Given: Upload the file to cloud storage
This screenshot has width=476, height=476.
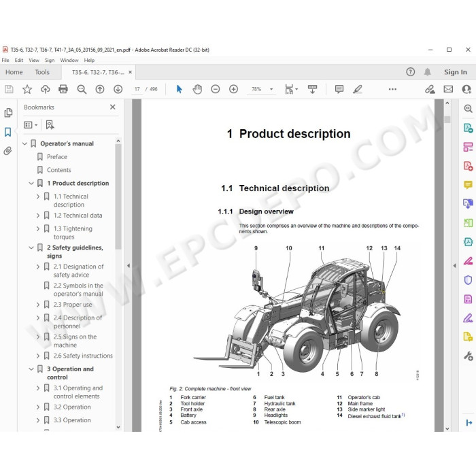Looking at the screenshot, I should (46, 89).
